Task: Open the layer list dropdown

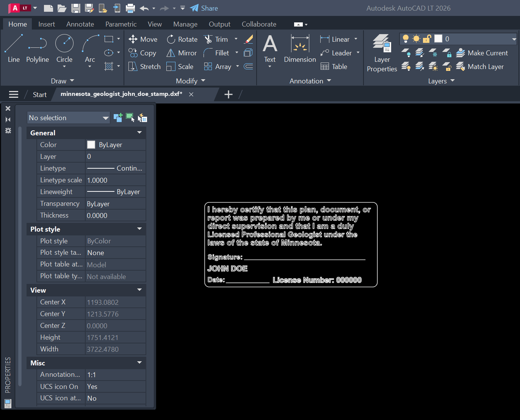Action: point(514,39)
